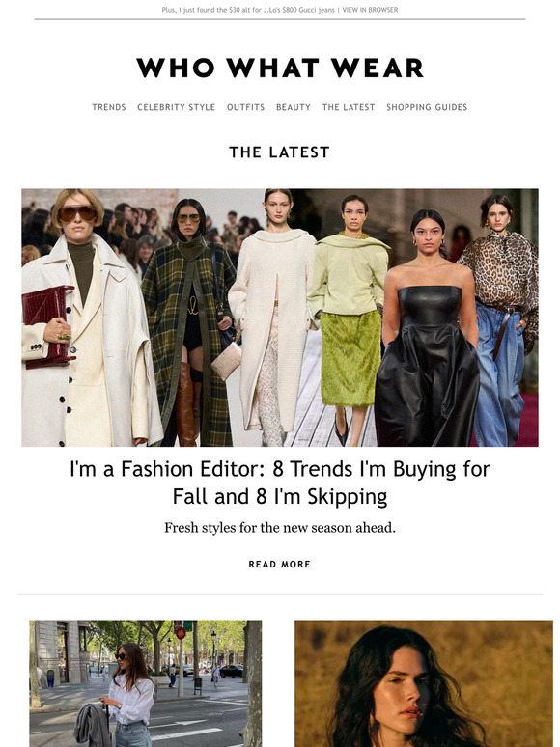Open the View in Browser link
Viewport: 560px width, 747px height.
click(370, 10)
